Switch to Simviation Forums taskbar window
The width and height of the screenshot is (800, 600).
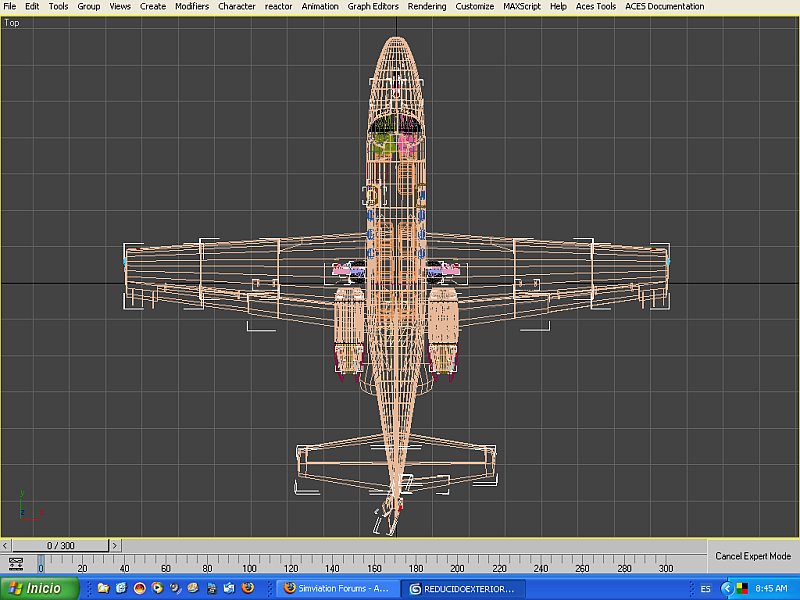click(x=336, y=588)
